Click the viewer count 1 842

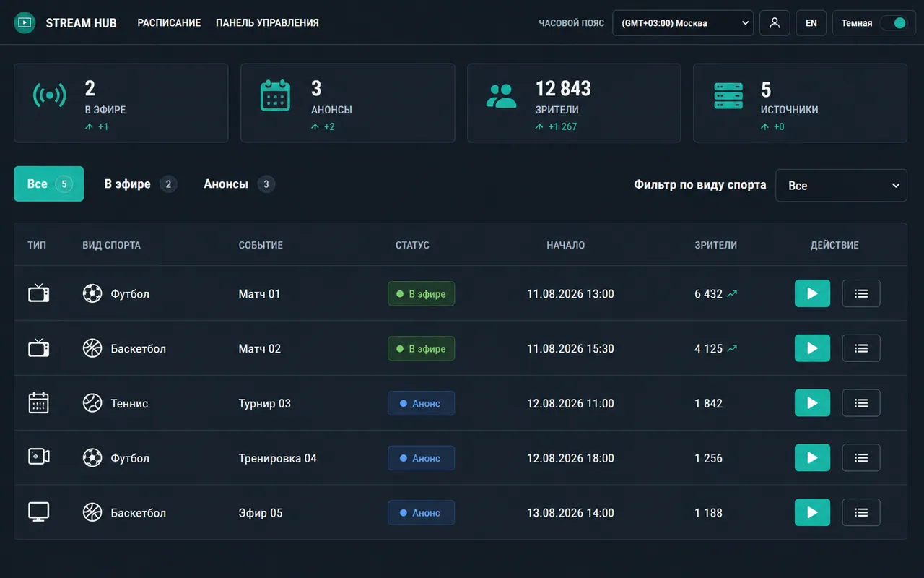[x=708, y=403]
